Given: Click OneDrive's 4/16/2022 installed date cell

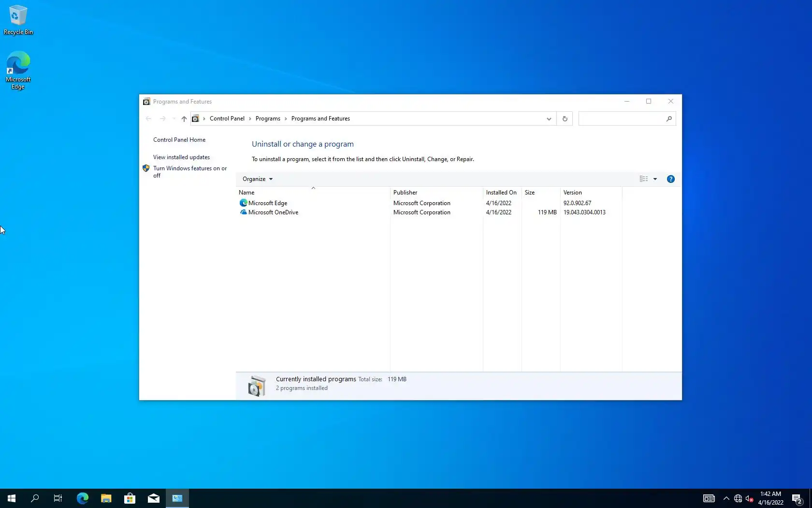Looking at the screenshot, I should coord(498,212).
